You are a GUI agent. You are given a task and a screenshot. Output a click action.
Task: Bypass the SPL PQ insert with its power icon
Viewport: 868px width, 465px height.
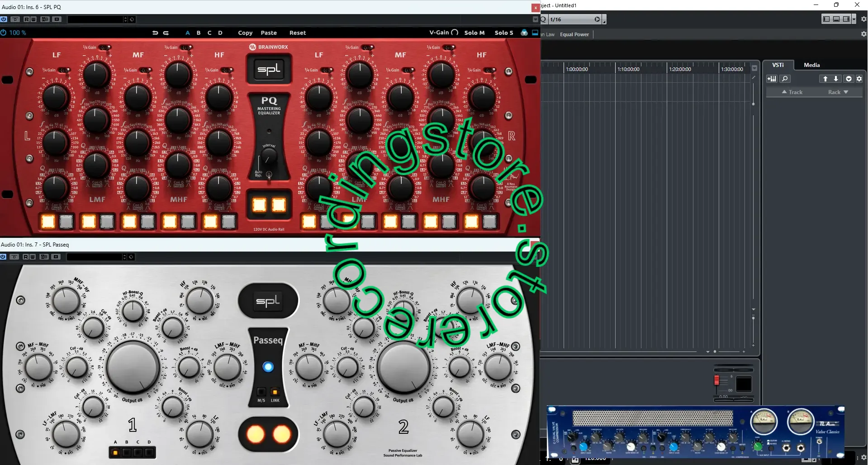pos(4,19)
